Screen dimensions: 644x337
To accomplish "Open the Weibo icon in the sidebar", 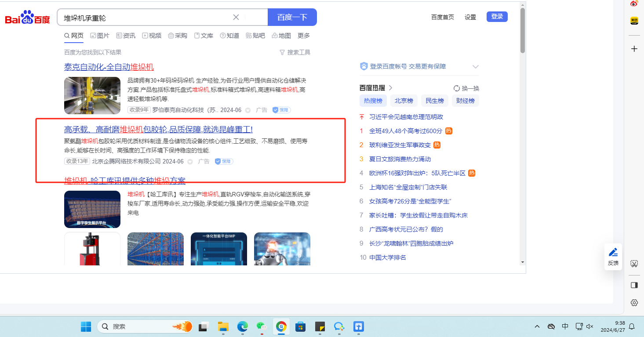I will [634, 4].
